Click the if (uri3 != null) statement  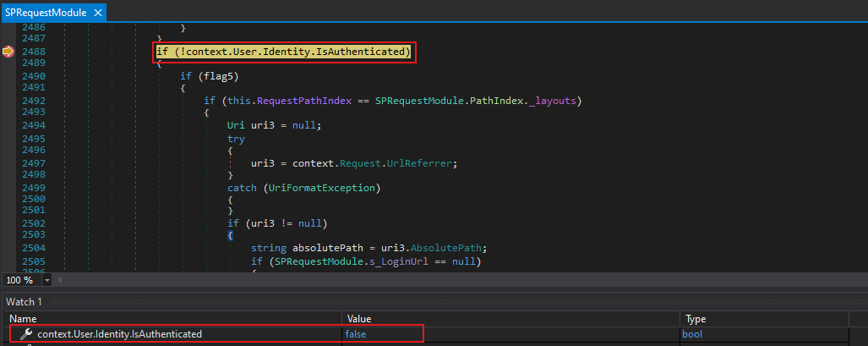pyautogui.click(x=277, y=223)
